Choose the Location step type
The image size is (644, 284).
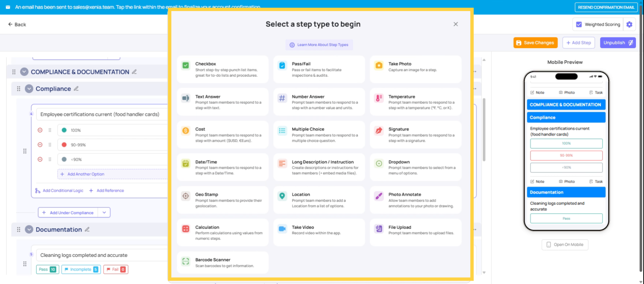coord(319,200)
